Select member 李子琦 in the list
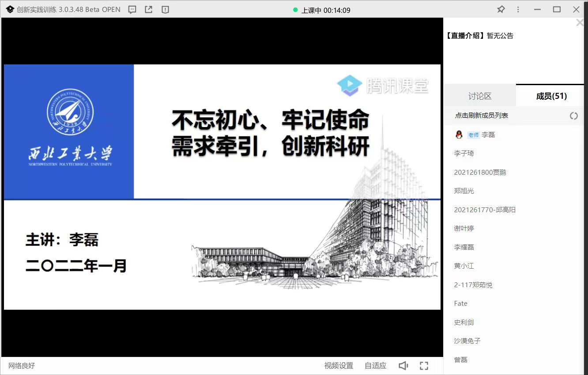The image size is (588, 375). pyautogui.click(x=464, y=154)
